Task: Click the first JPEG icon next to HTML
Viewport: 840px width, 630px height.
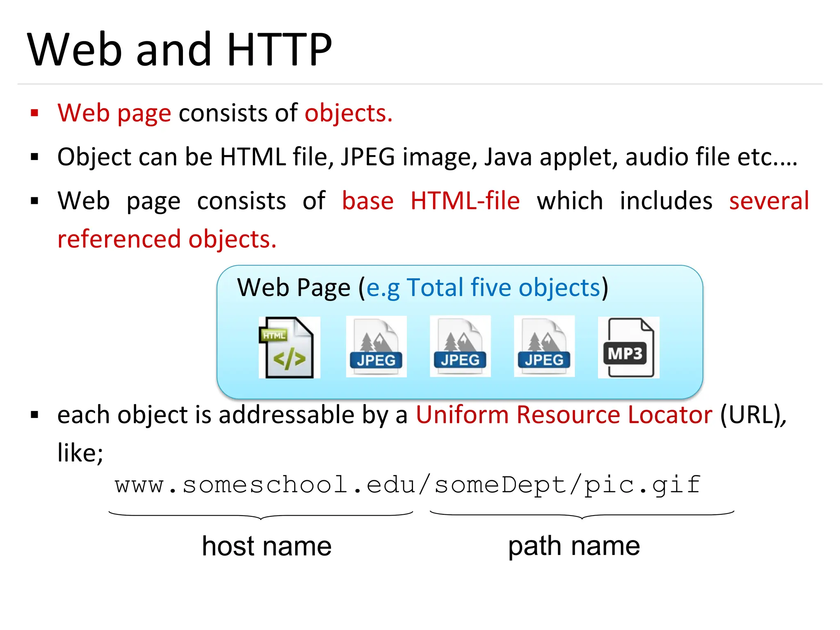Action: 376,346
